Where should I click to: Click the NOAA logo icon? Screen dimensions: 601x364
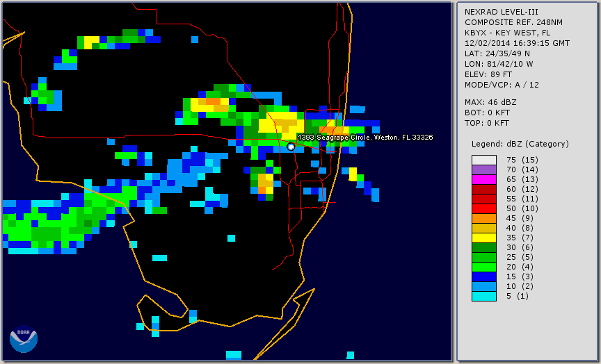(24, 339)
